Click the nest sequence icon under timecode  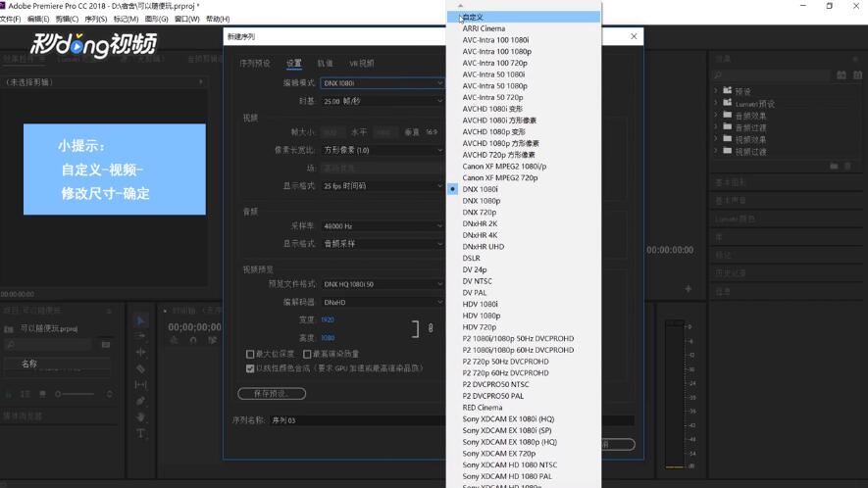175,340
